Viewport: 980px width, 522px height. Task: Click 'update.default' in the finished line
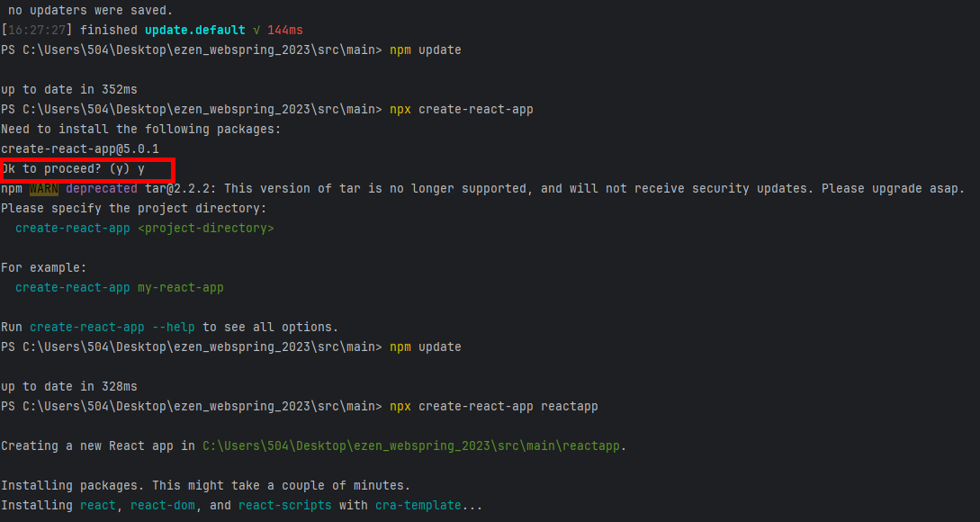click(x=195, y=30)
